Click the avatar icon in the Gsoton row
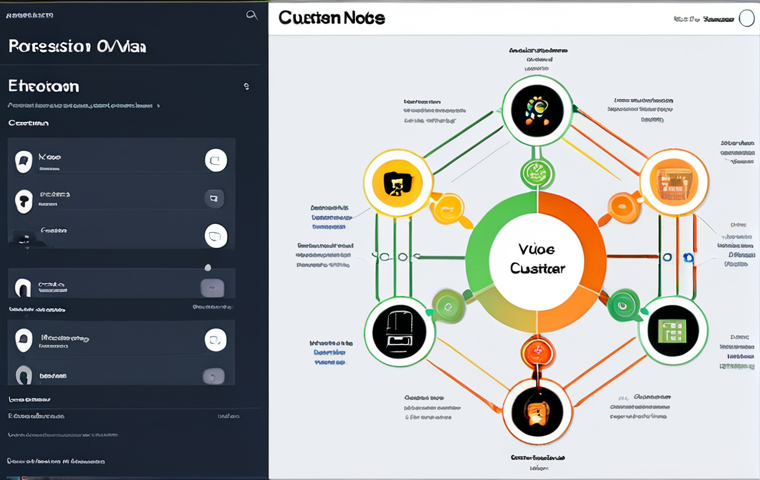 pos(23,239)
